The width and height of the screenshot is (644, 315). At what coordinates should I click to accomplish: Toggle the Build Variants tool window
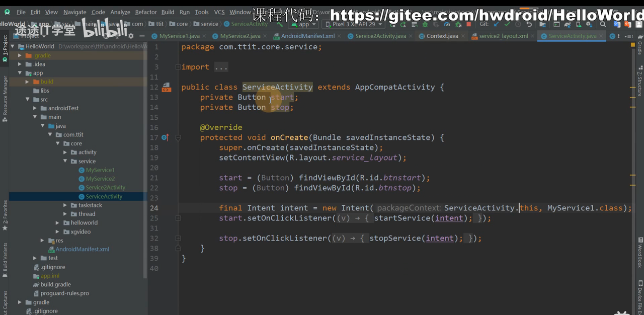click(5, 259)
